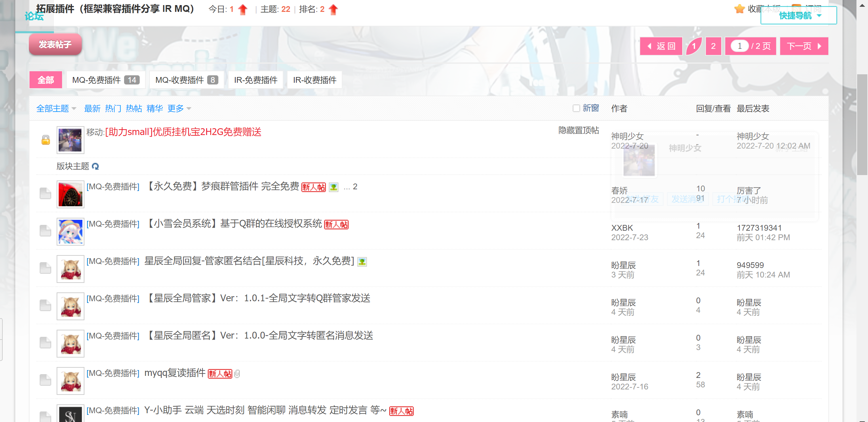Click the vertical scrollbar thumb on the right
The image size is (868, 422).
pyautogui.click(x=862, y=124)
